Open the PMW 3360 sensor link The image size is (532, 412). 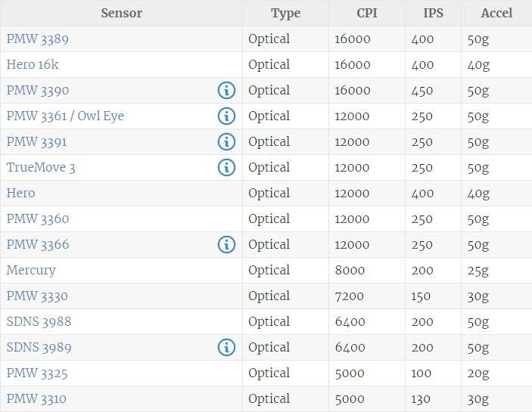38,219
